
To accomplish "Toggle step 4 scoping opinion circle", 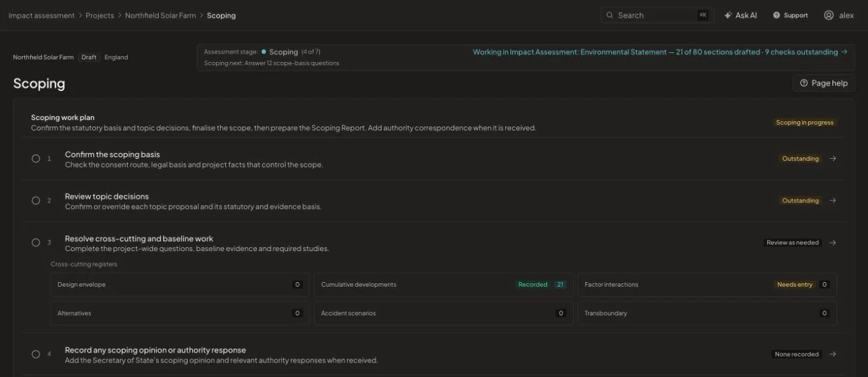I will tap(36, 355).
